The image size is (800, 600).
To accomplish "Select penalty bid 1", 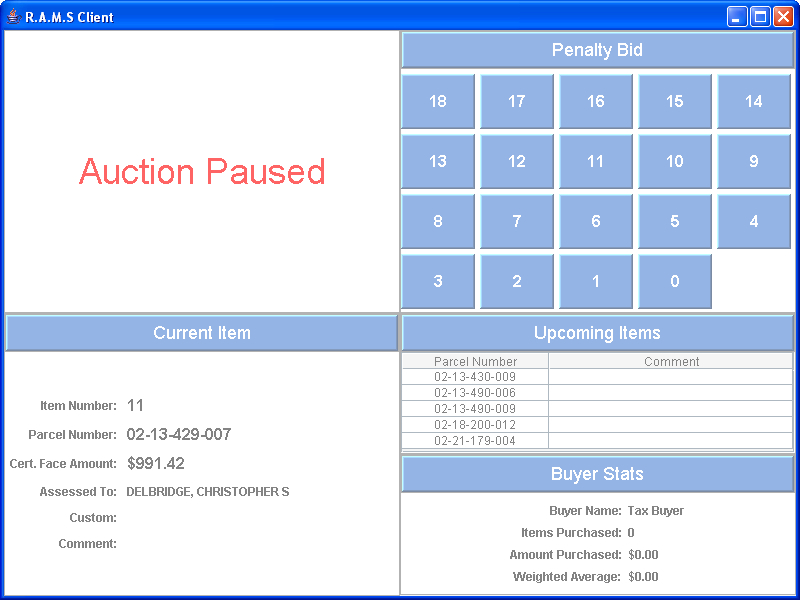I will click(596, 281).
